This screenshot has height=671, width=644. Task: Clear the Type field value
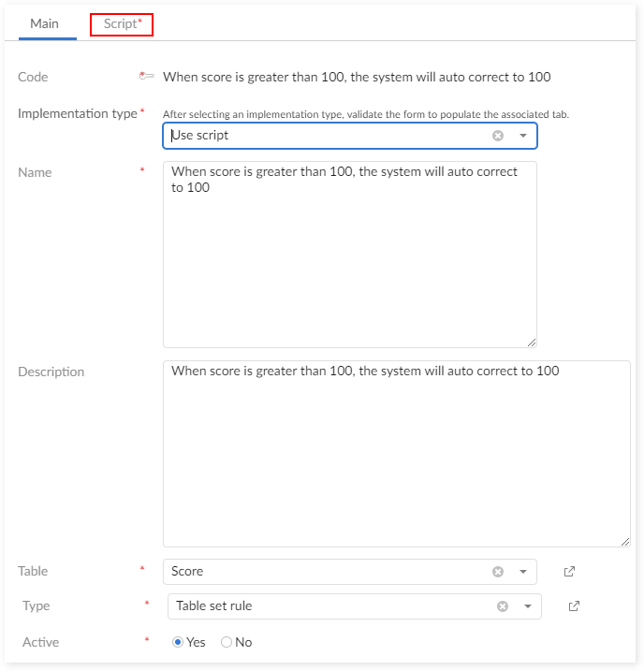coord(503,606)
